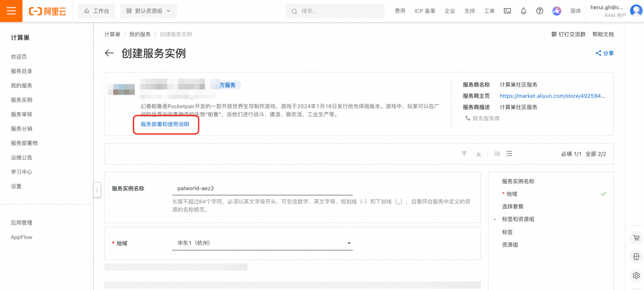Collapse 标签和资源组 outline group
The image size is (644, 290).
[x=495, y=220]
